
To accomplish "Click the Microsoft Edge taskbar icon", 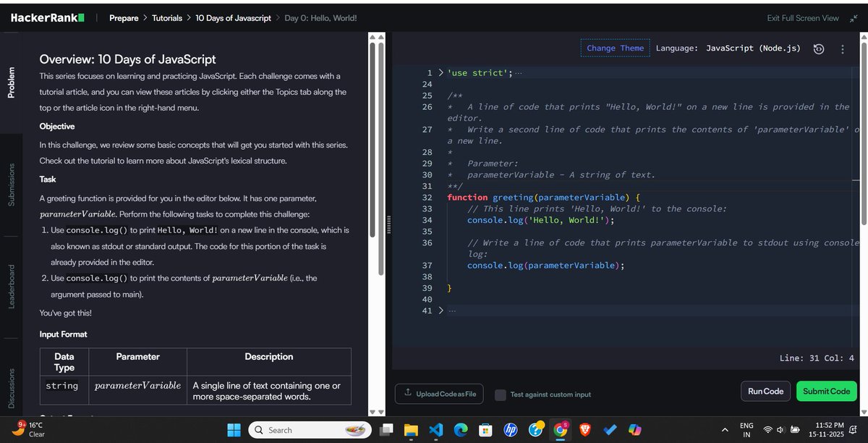I will [461, 430].
